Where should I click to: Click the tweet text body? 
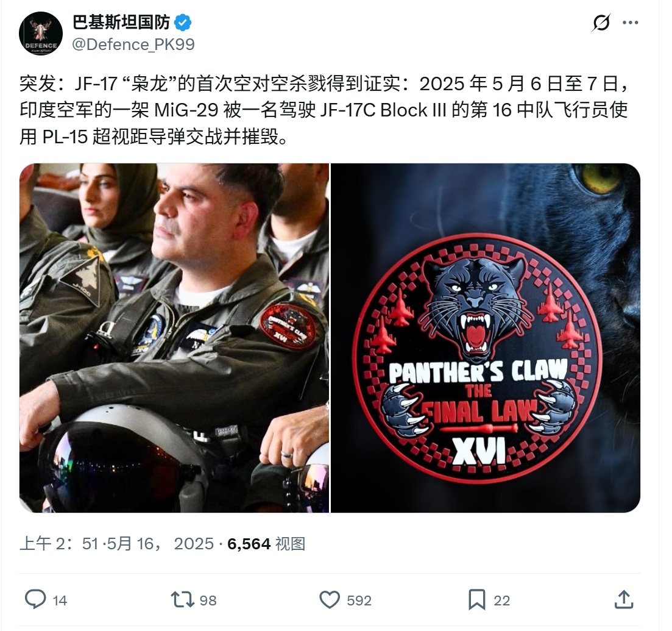click(324, 110)
